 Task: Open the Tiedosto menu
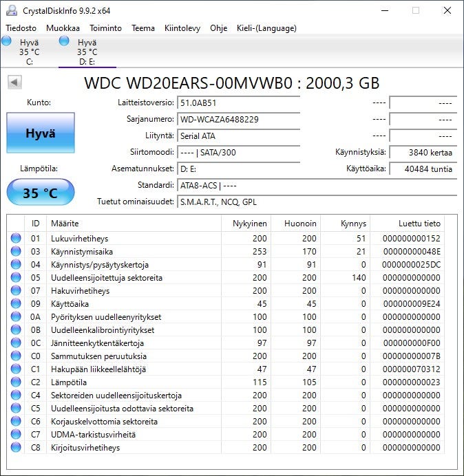[21, 28]
